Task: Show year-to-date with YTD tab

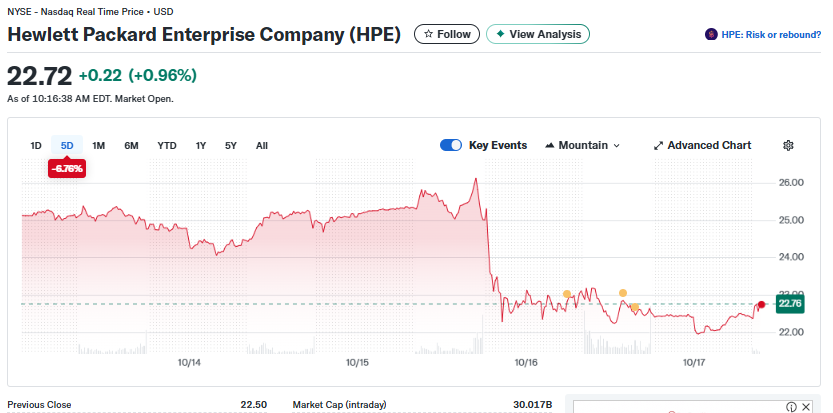Action: 167,146
